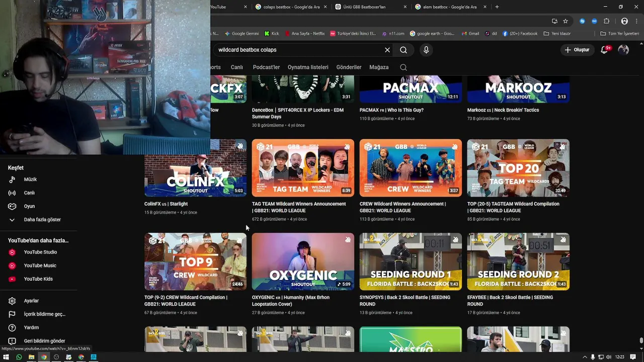Screen dimensions: 644x362
Task: Play the OXYGENIC Shoutout thumbnail
Action: (303, 261)
